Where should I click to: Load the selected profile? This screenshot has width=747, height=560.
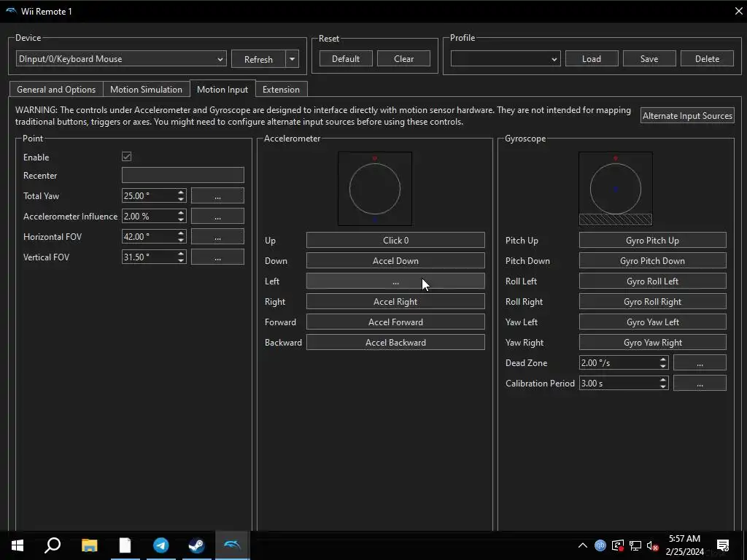(592, 59)
